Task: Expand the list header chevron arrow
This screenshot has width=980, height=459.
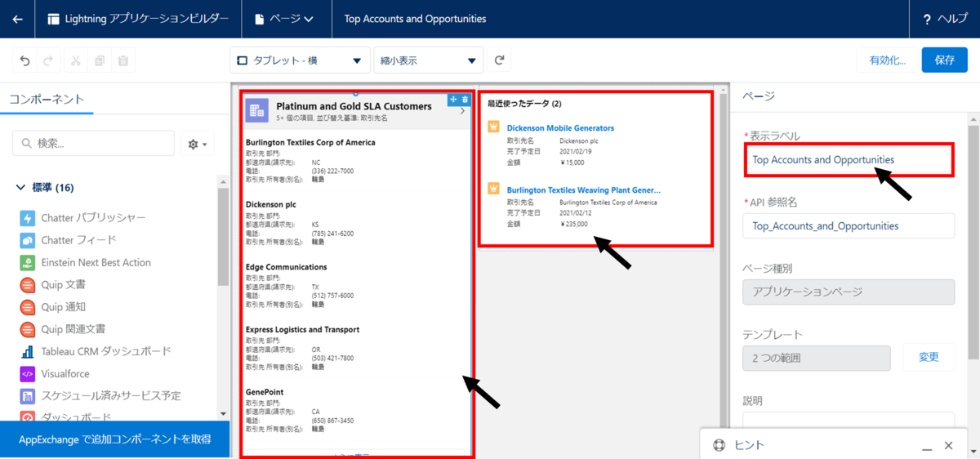Action: [463, 112]
